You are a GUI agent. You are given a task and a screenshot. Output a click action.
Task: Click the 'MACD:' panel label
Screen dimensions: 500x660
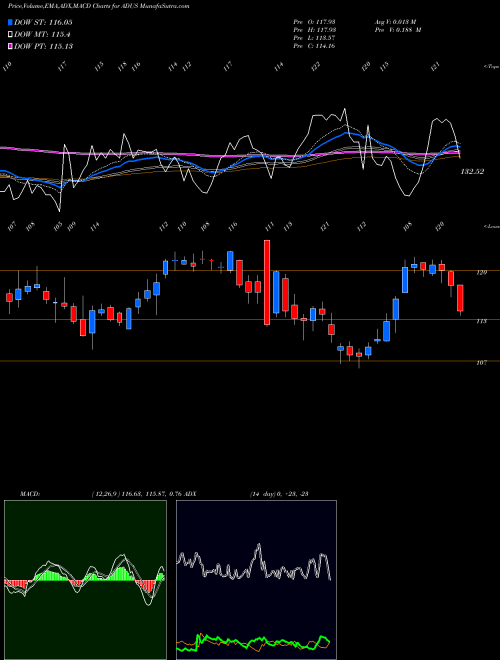(30, 494)
